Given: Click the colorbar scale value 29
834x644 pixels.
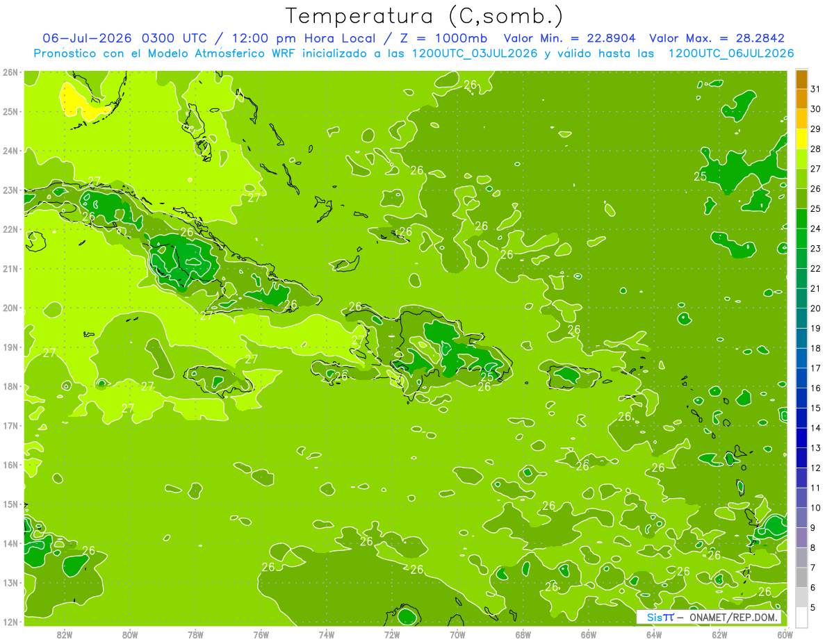Looking at the screenshot, I should [815, 129].
